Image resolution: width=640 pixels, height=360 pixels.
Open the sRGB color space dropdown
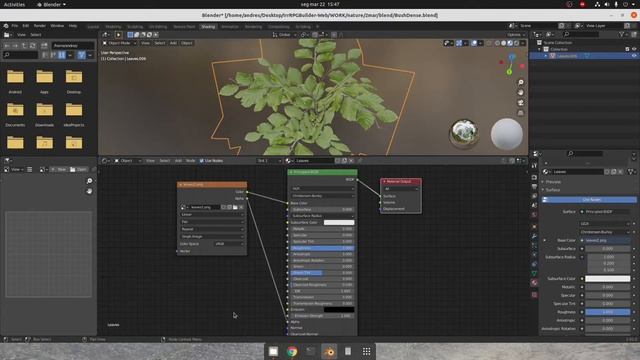[229, 244]
